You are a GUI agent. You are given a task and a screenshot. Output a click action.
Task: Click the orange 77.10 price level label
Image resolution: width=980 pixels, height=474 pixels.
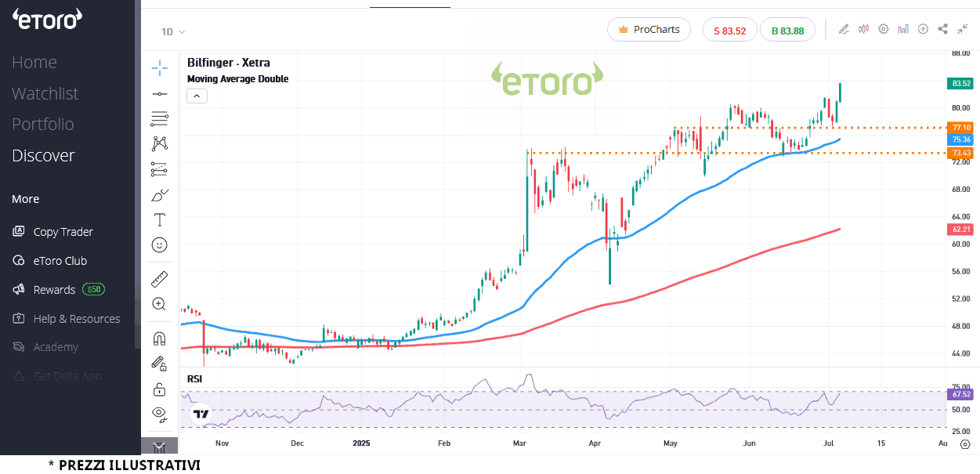click(960, 128)
